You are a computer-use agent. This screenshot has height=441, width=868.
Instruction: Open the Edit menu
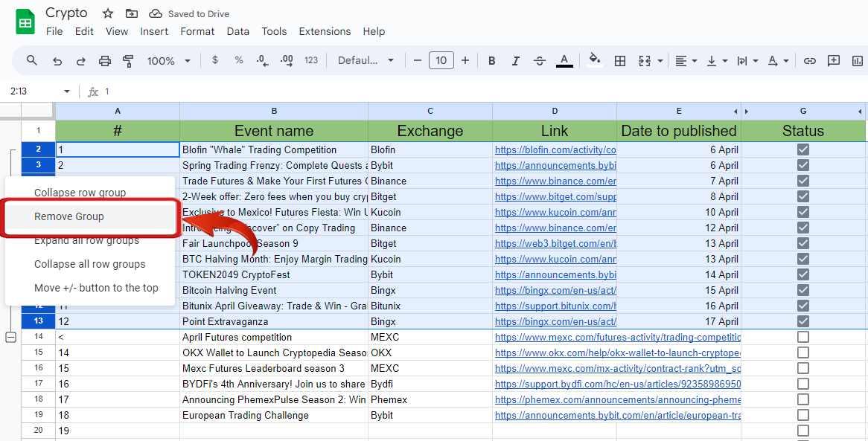(x=84, y=31)
